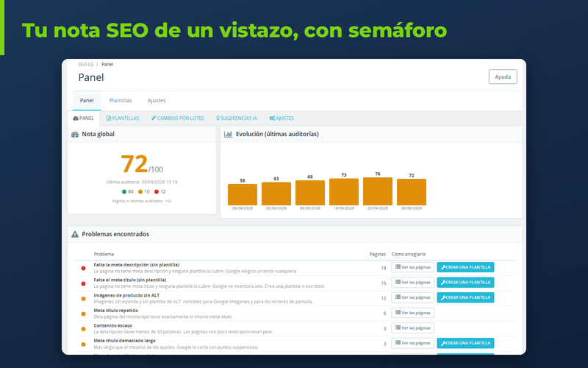Switch to the Plantillas top tab
Viewport: 588px width, 368px height.
pyautogui.click(x=121, y=100)
